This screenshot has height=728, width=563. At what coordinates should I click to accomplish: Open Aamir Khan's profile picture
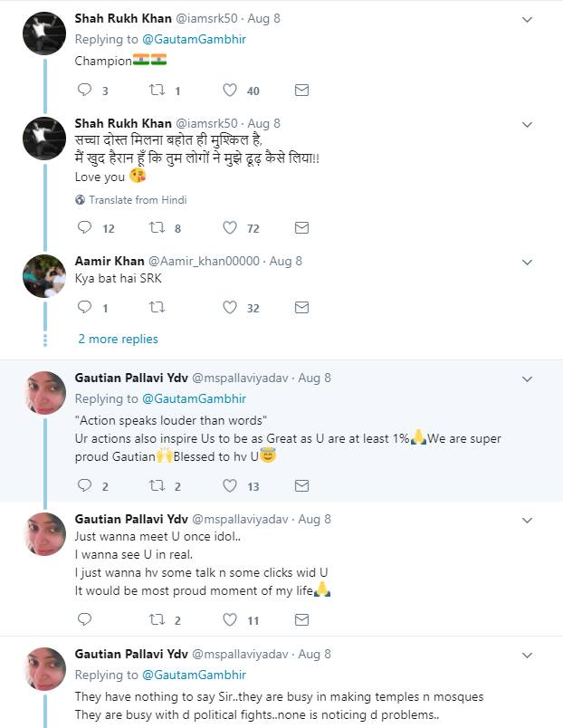point(43,275)
